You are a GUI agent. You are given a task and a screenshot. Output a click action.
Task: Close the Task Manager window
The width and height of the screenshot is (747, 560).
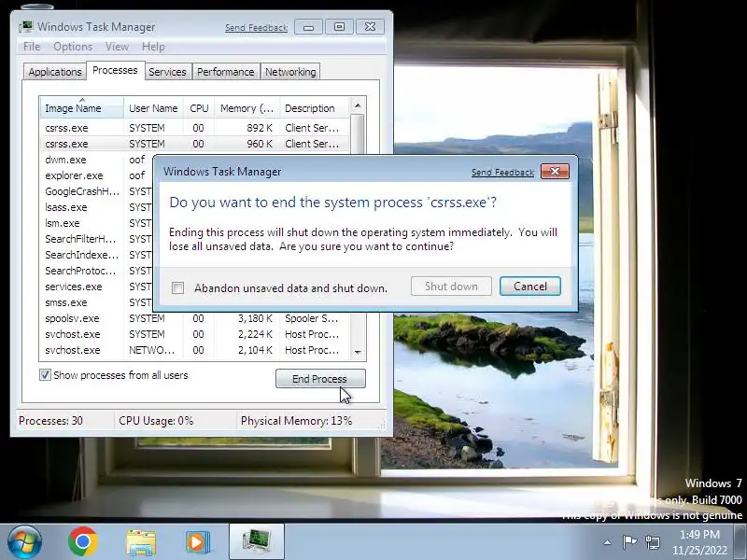370,27
